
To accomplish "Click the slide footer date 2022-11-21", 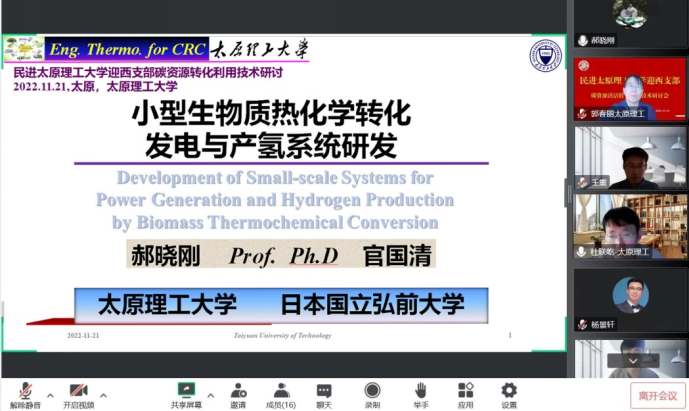I will click(83, 335).
